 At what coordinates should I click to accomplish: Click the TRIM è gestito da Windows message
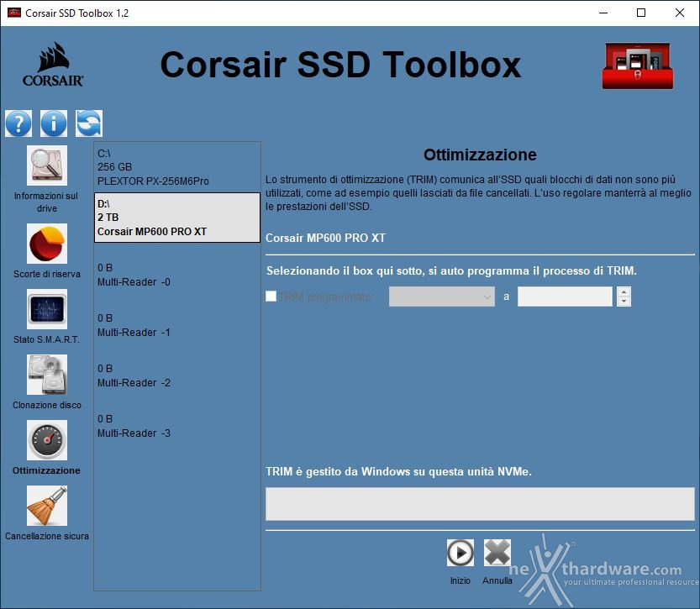[x=398, y=471]
